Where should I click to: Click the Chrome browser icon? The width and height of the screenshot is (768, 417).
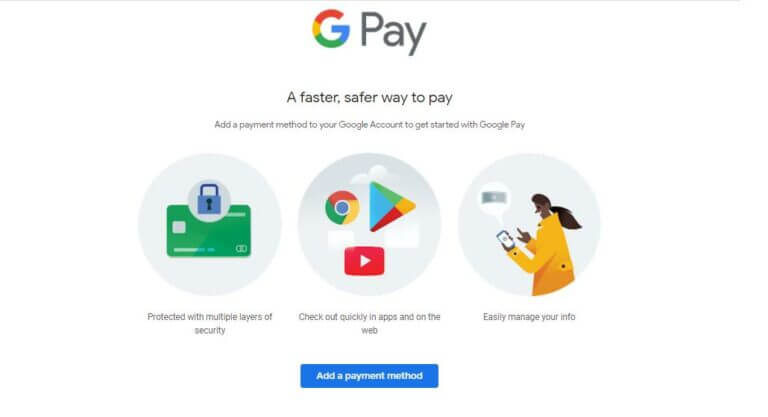click(342, 208)
